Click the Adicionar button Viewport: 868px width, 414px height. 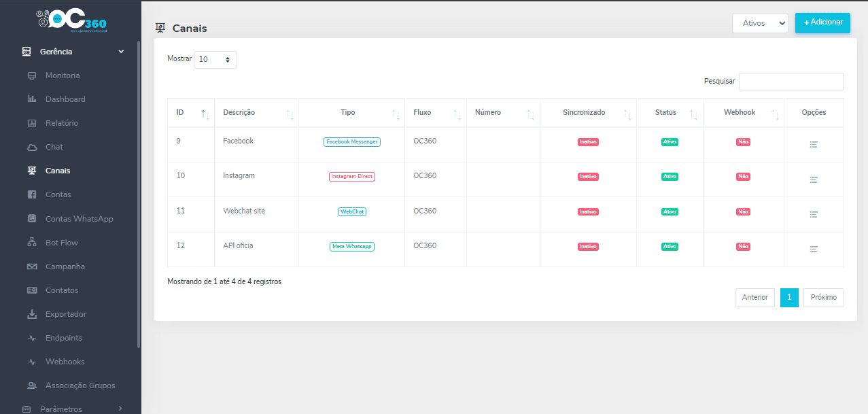[x=822, y=22]
